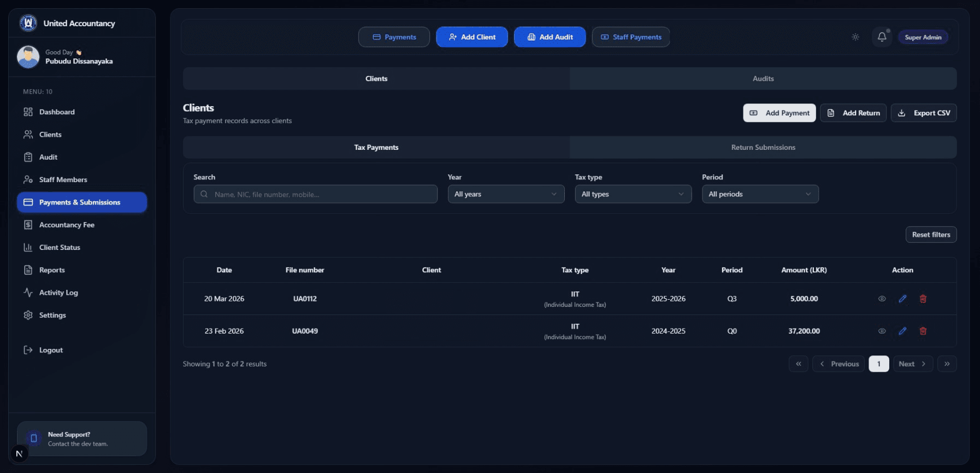Delete the UA0112 payment trash icon
This screenshot has width=980, height=473.
tap(923, 299)
